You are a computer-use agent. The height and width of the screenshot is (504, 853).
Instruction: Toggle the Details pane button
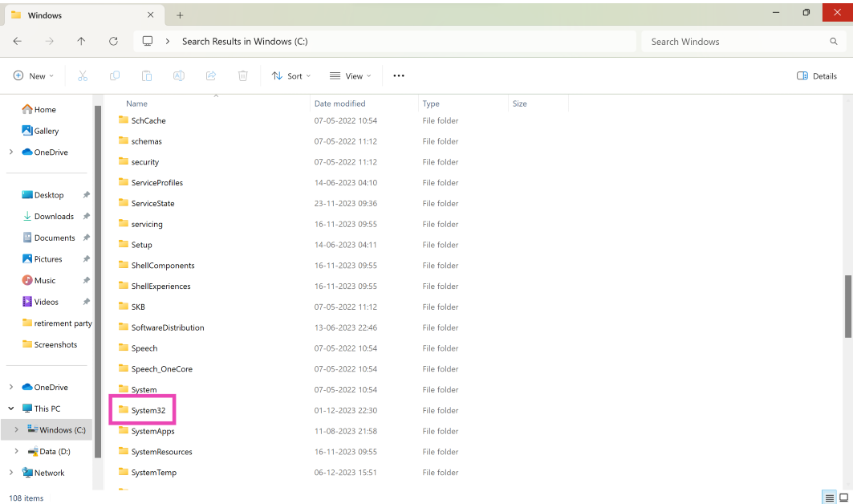click(817, 75)
